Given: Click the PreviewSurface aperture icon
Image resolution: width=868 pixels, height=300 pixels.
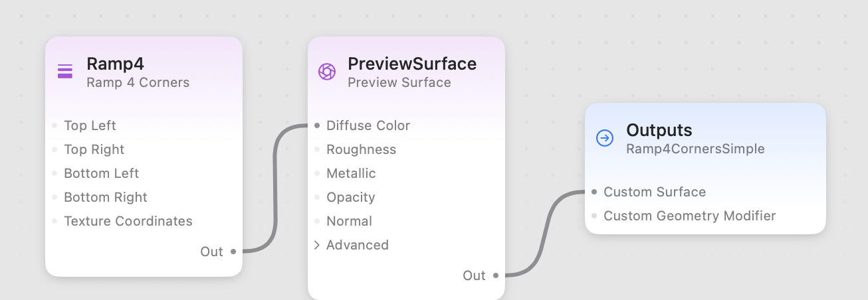Looking at the screenshot, I should coord(326,72).
